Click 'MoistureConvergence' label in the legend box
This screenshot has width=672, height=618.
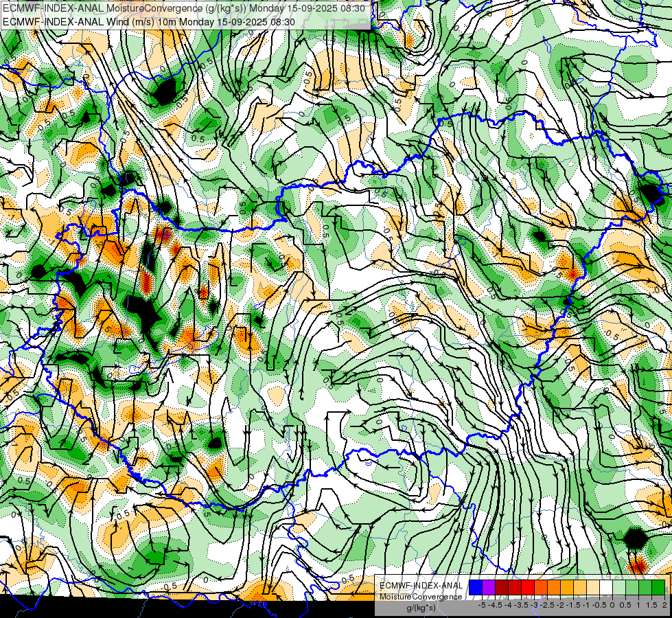coord(421,597)
